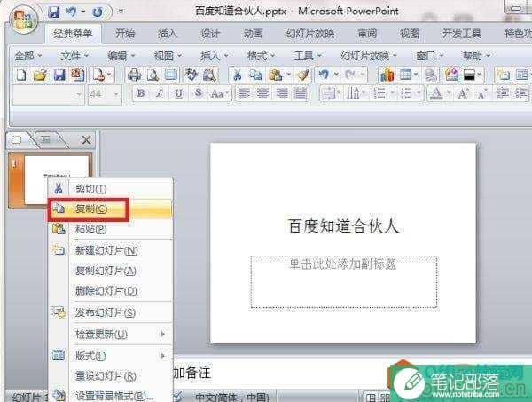
Task: Choose 粘贴(P) in context menu
Action: 111,229
